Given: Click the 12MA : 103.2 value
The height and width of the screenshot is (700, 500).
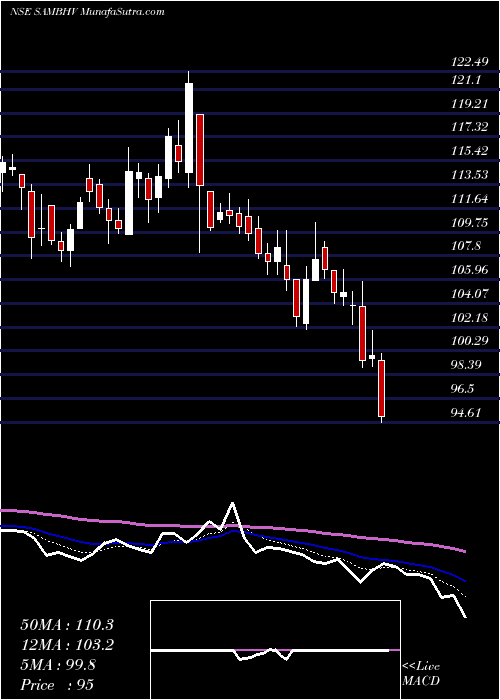Looking at the screenshot, I should point(67,645).
